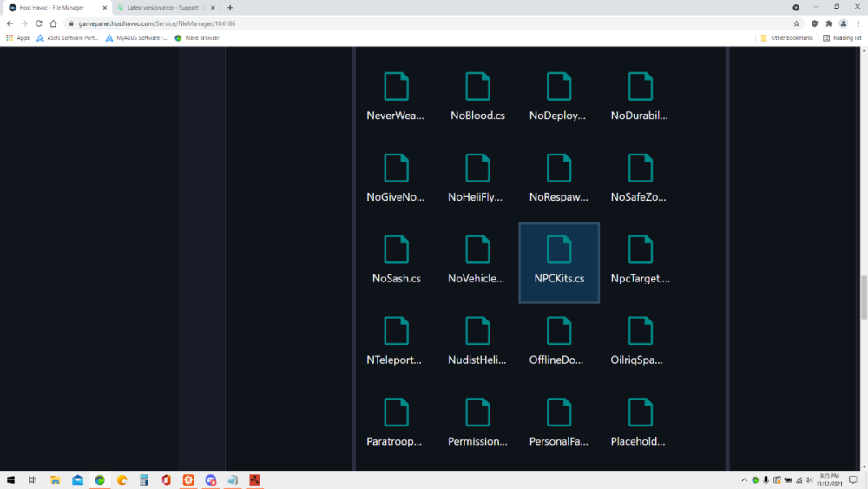
Task: Switch to Latest version error Support tab
Action: tap(165, 8)
